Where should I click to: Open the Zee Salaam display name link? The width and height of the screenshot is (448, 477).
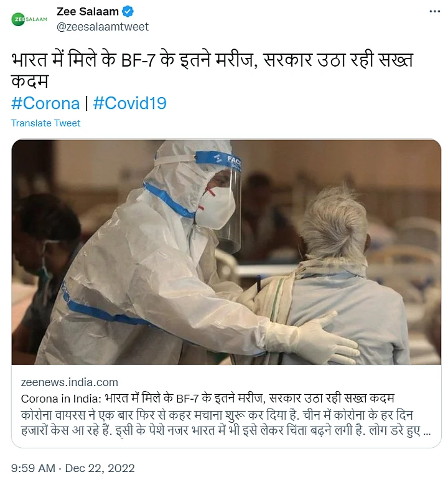click(x=88, y=12)
